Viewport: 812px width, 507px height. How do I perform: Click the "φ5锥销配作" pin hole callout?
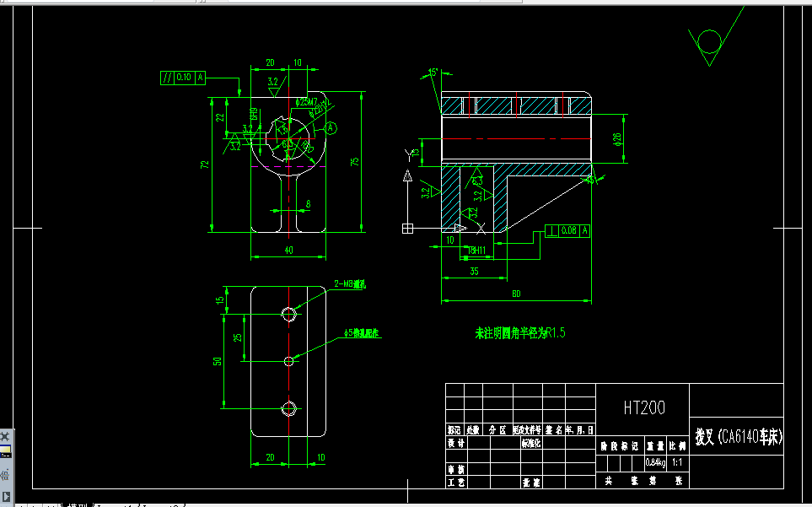pos(362,333)
